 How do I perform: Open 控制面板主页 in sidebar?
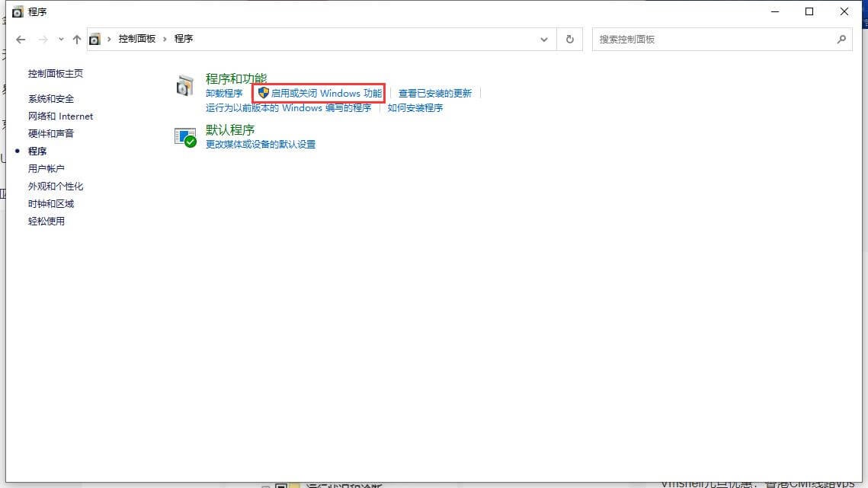[56, 74]
